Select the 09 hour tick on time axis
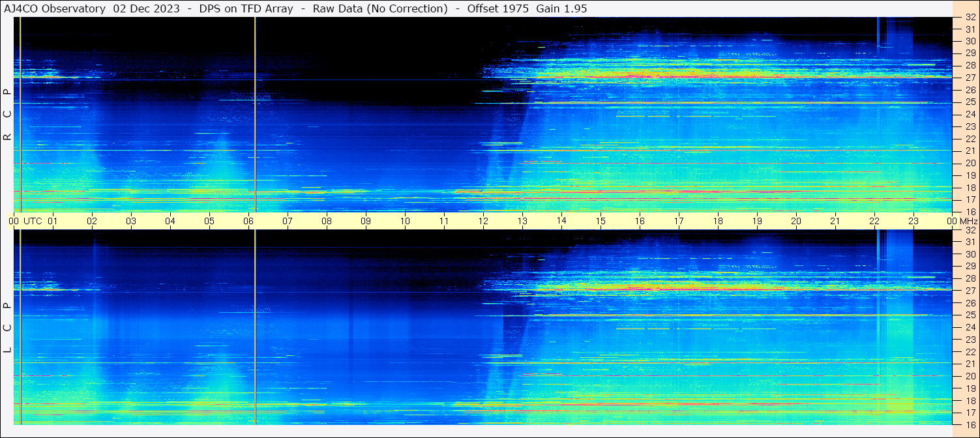The image size is (980, 438). pyautogui.click(x=366, y=221)
